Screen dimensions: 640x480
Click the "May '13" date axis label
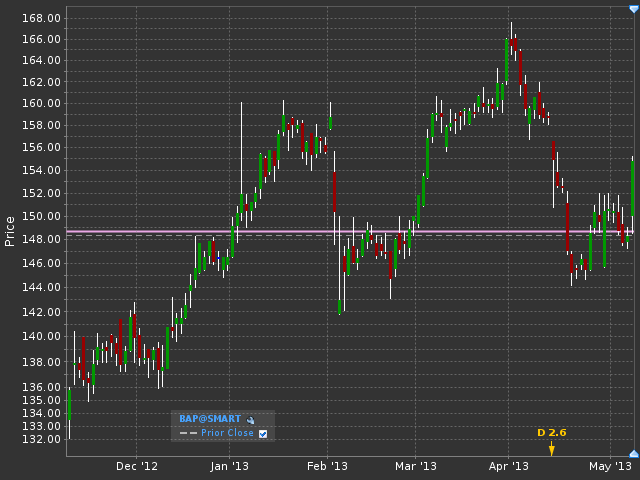click(x=611, y=466)
